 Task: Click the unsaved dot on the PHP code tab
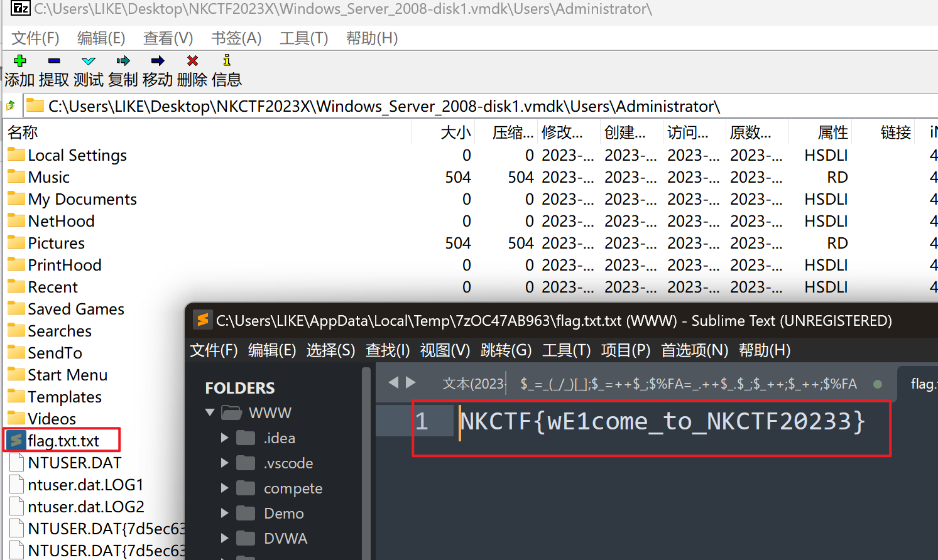pyautogui.click(x=878, y=384)
